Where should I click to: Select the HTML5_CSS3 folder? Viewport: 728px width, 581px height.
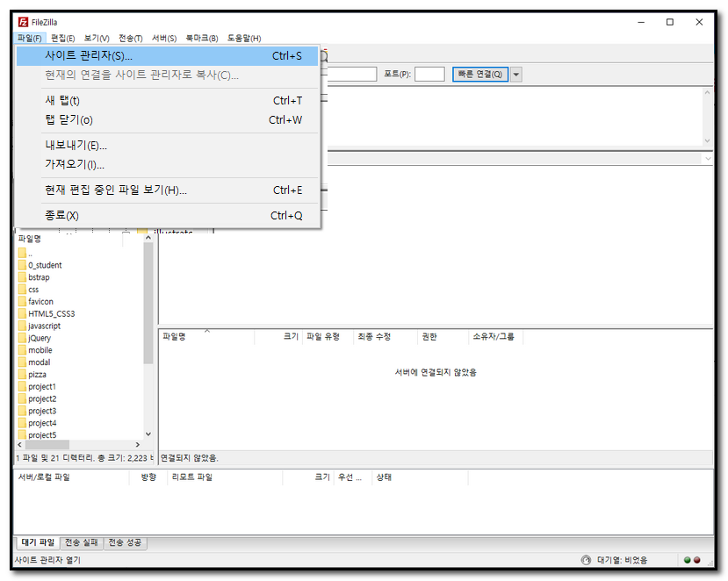51,313
